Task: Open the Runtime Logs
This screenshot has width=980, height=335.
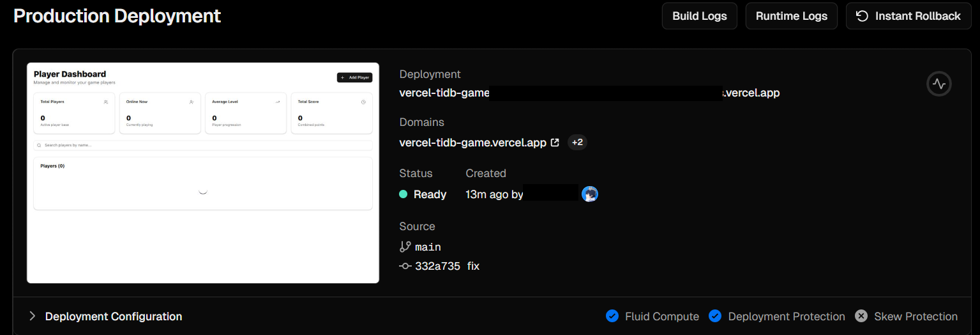Action: coord(791,16)
